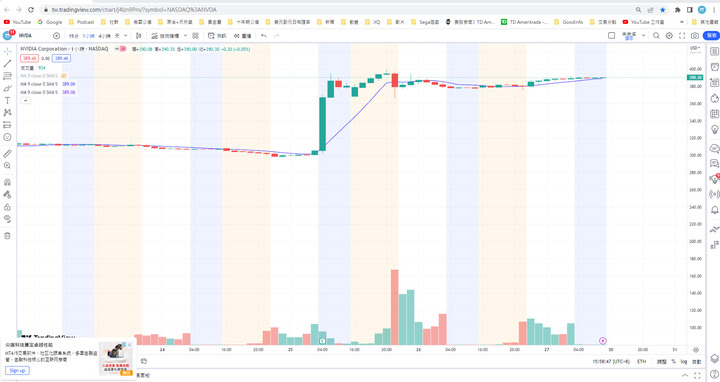Toggle lock all drawing tools

coord(7,207)
